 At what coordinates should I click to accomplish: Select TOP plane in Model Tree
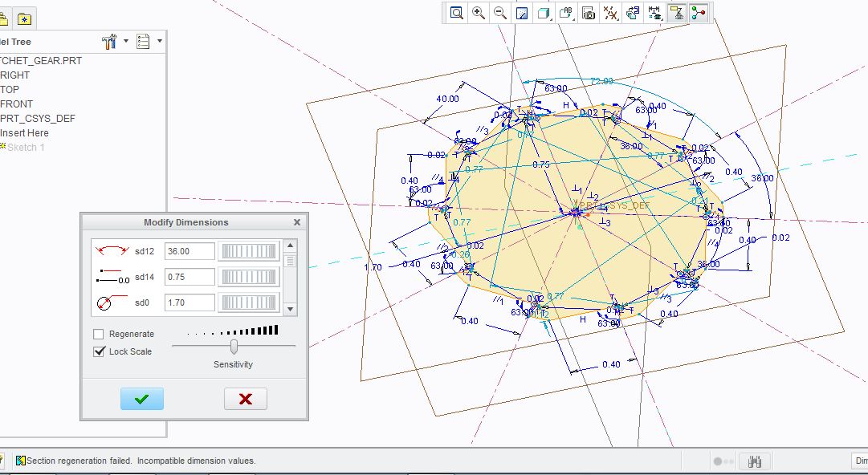[x=10, y=90]
